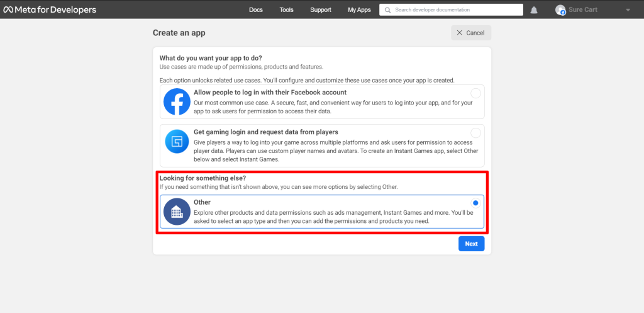Click the Sure Cart account name
644x313 pixels.
click(x=583, y=9)
